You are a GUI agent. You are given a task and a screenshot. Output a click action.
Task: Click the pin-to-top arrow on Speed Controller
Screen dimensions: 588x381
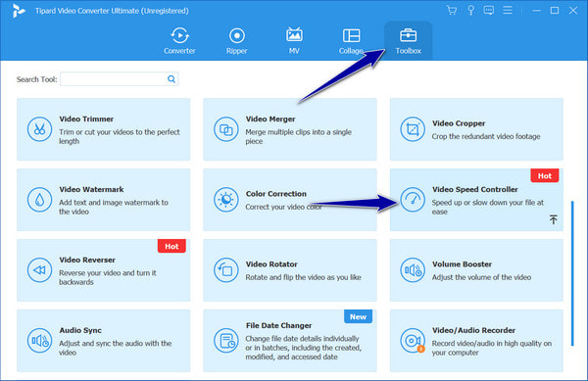point(553,219)
